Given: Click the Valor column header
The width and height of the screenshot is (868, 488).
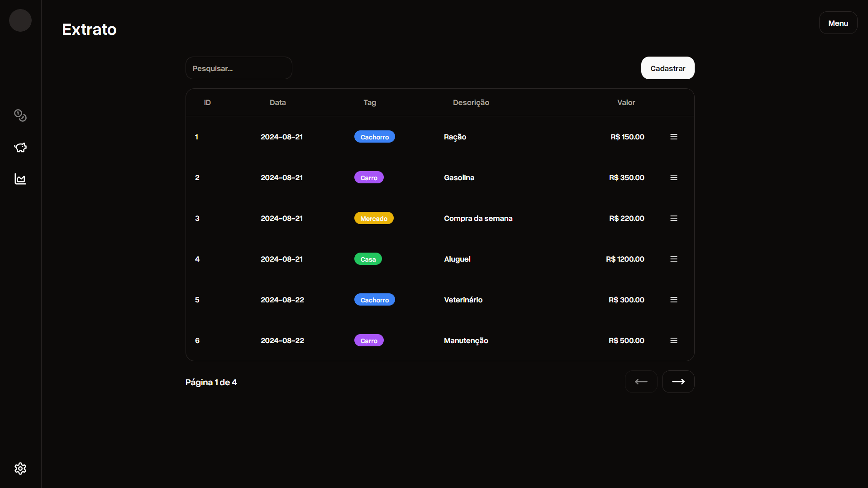Looking at the screenshot, I should coord(626,102).
